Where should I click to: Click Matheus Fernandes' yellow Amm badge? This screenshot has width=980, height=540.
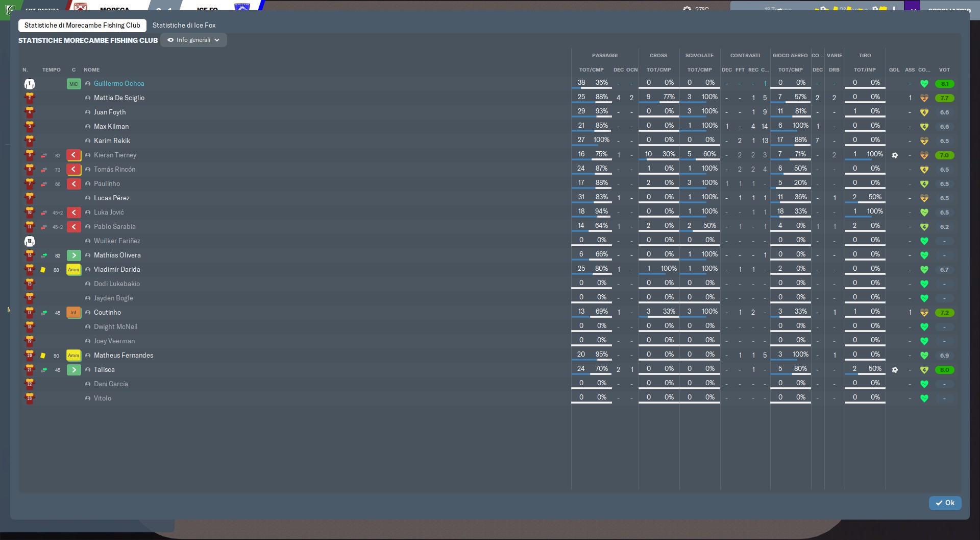73,356
